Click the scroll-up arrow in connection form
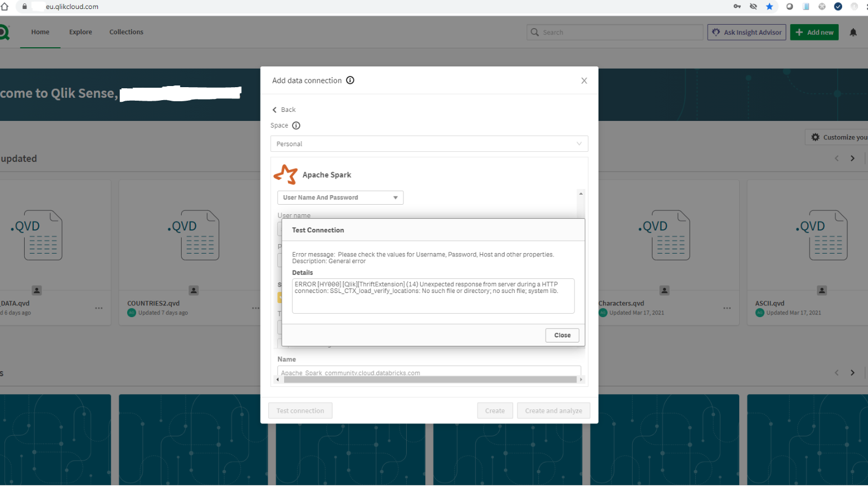868x487 pixels. pyautogui.click(x=581, y=193)
